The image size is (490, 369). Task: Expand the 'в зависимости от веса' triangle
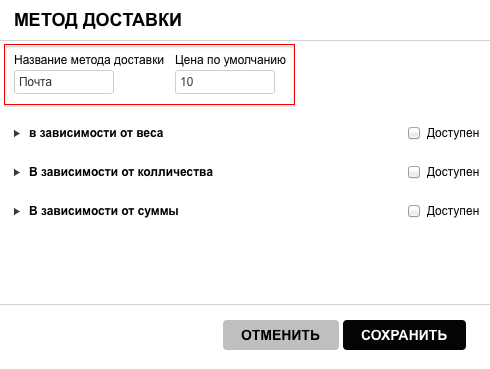point(17,133)
